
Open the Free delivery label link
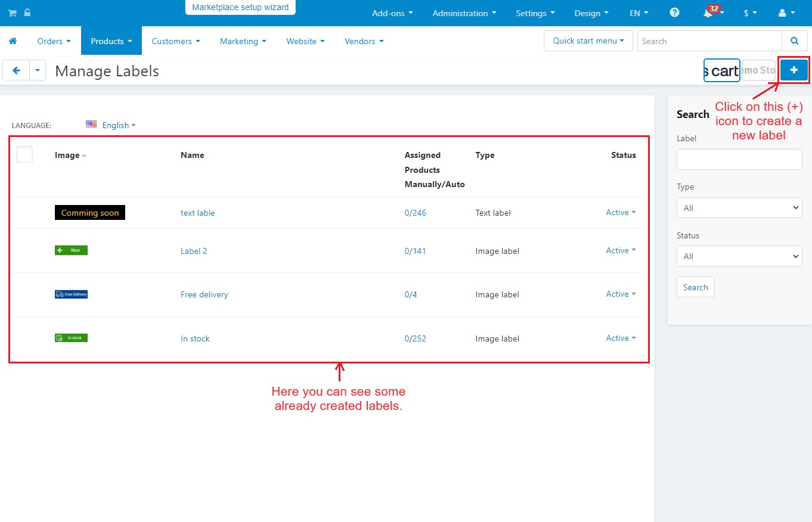tap(204, 294)
